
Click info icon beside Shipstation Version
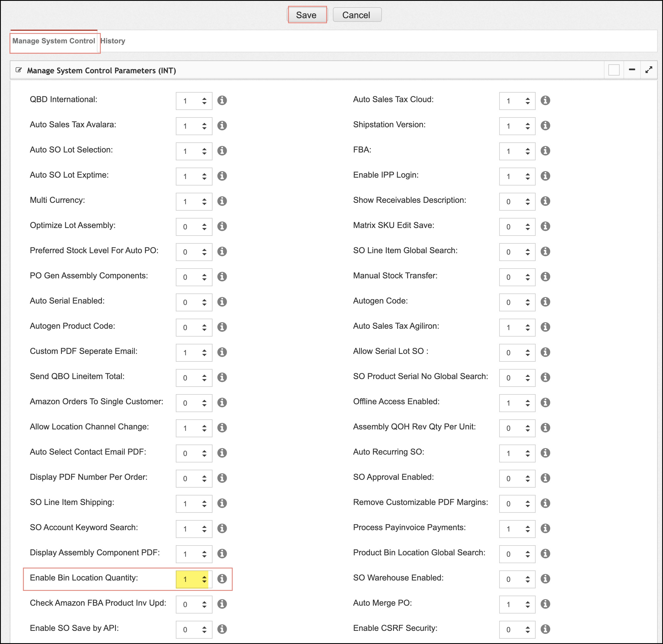pos(545,126)
